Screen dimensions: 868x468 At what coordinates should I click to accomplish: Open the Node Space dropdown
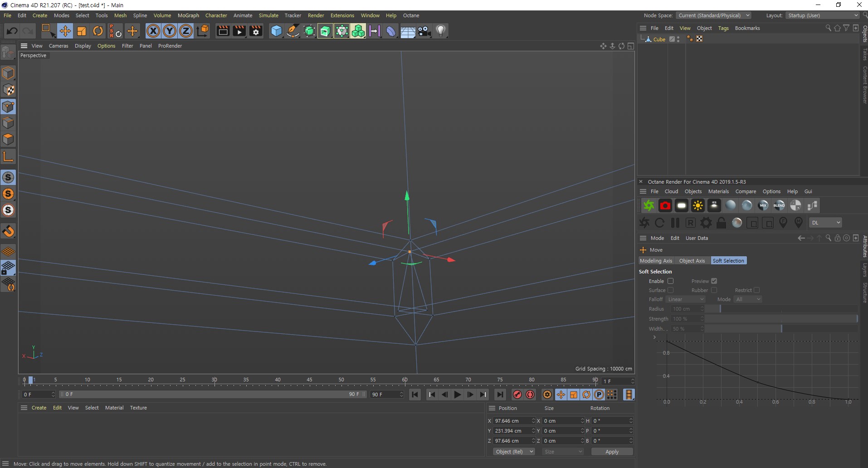pos(713,15)
